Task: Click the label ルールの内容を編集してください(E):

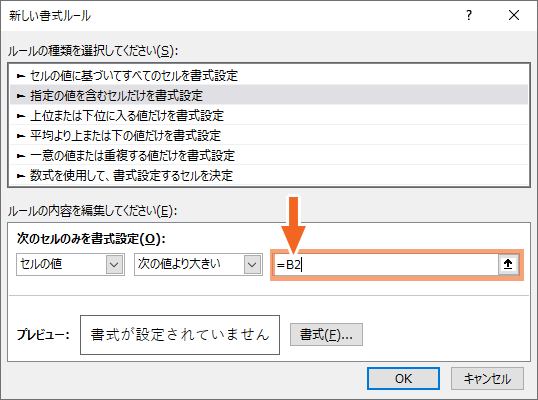Action: 92,211
